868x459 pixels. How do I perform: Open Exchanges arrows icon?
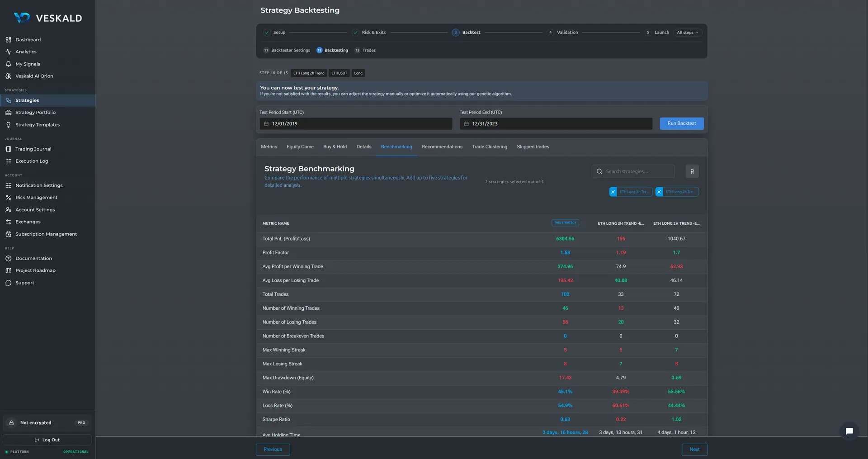[x=8, y=222]
